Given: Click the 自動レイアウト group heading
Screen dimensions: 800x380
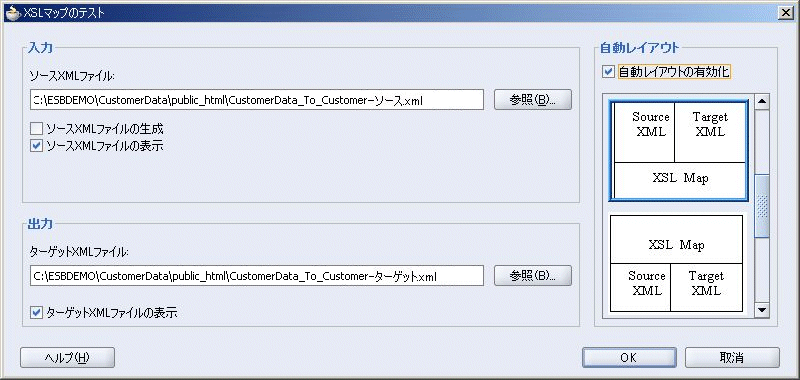Looking at the screenshot, I should click(639, 48).
